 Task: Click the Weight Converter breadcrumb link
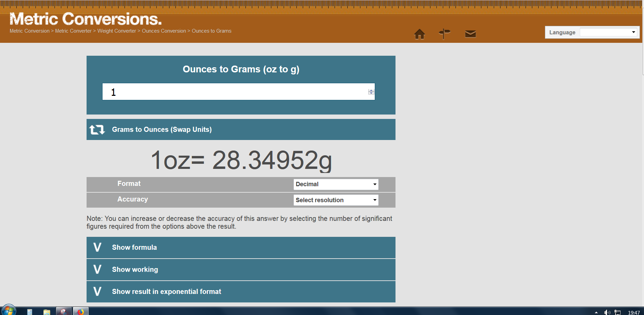[x=117, y=31]
